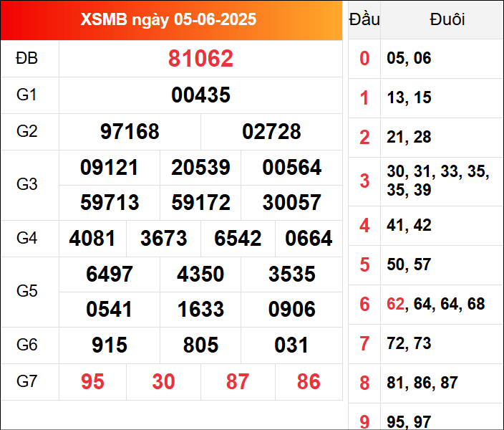
Task: Click the tail values 41, 42
Action: pos(409,225)
